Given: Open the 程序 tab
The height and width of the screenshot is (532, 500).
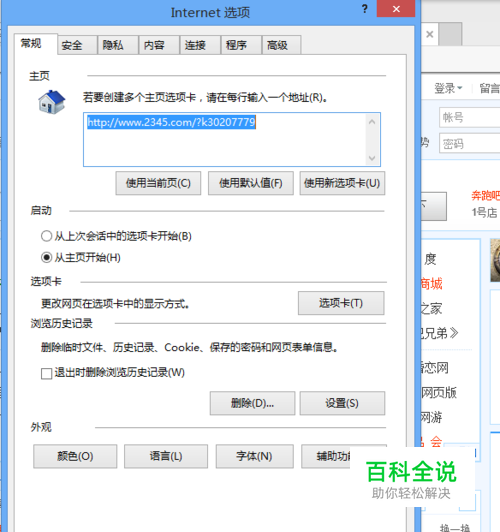Looking at the screenshot, I should [241, 45].
